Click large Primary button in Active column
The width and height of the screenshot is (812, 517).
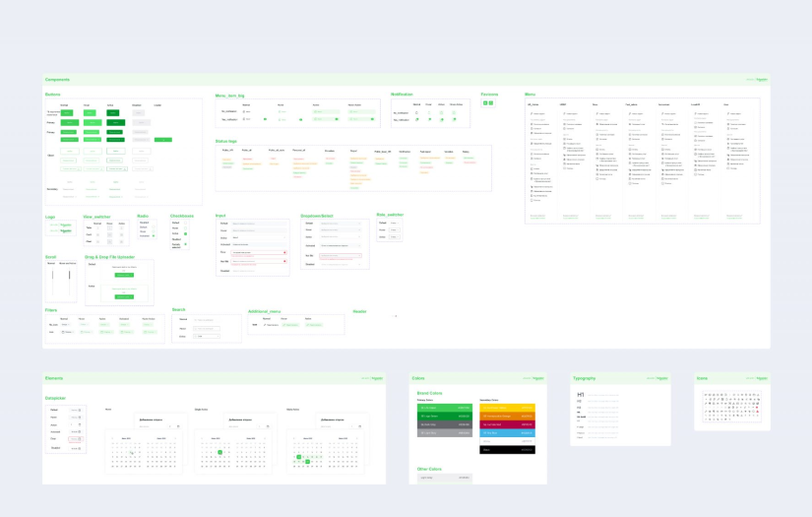pos(115,123)
